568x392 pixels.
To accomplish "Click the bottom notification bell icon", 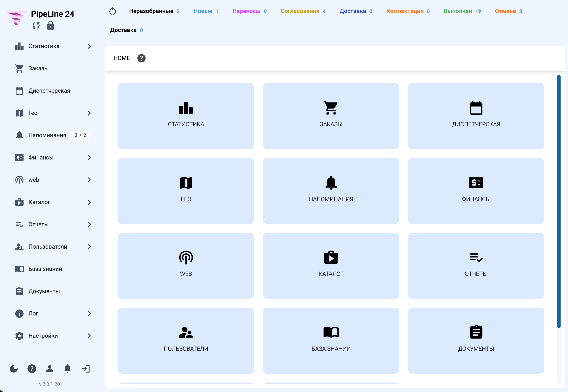I will pos(67,369).
